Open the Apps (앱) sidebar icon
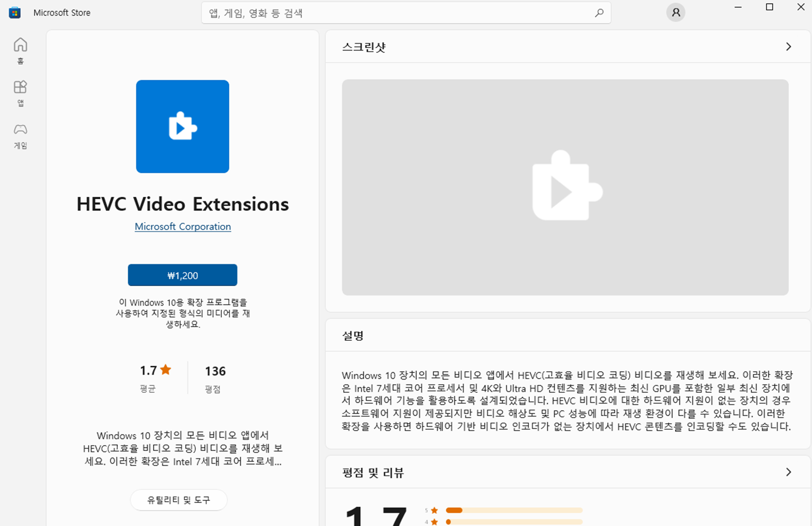The width and height of the screenshot is (812, 526). 20,93
